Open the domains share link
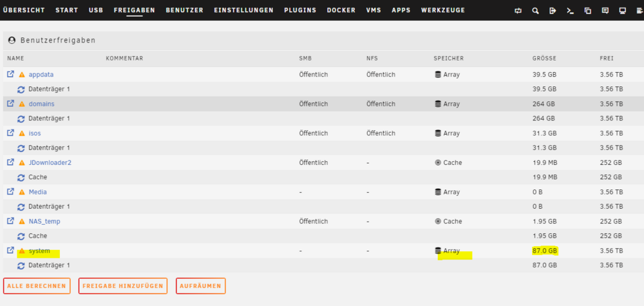 pyautogui.click(x=41, y=104)
